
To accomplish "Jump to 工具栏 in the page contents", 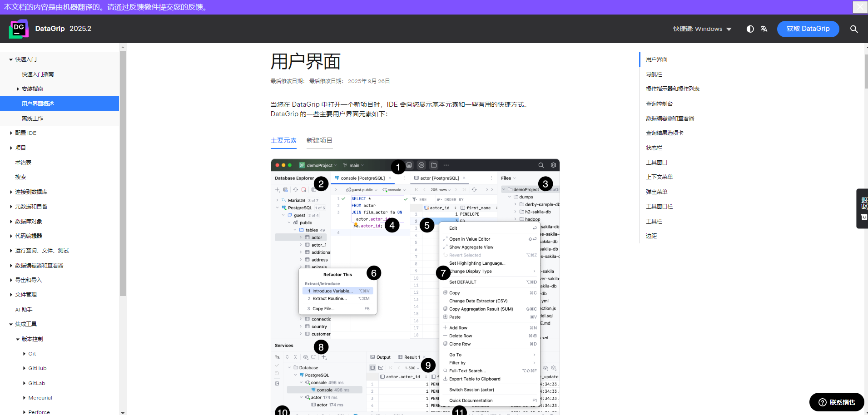I will coord(654,222).
